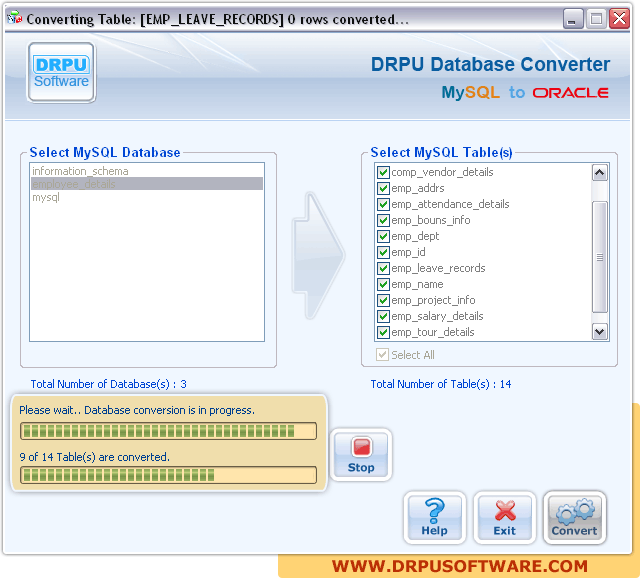Viewport: 640px width, 578px height.
Task: Click the Exit button
Action: point(504,518)
